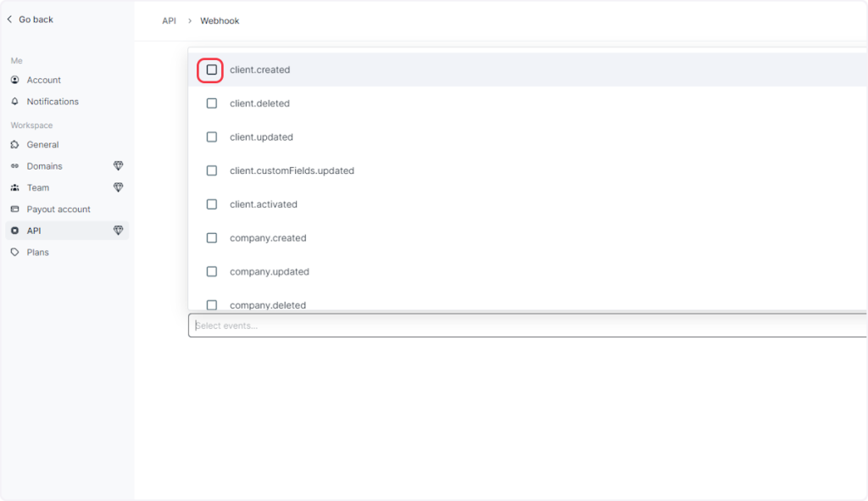
Task: Click the Team people icon
Action: click(x=15, y=188)
